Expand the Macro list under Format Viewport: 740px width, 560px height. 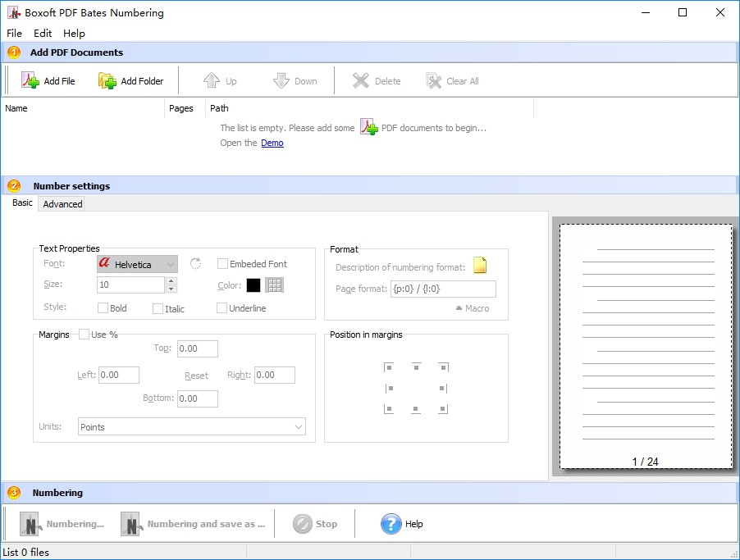[x=472, y=308]
